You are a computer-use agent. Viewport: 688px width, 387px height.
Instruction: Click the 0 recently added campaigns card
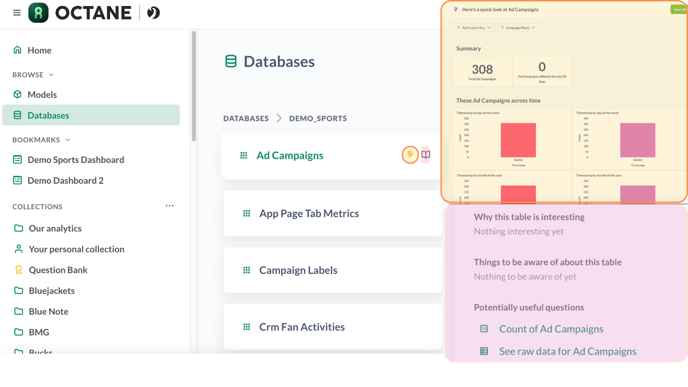click(542, 71)
